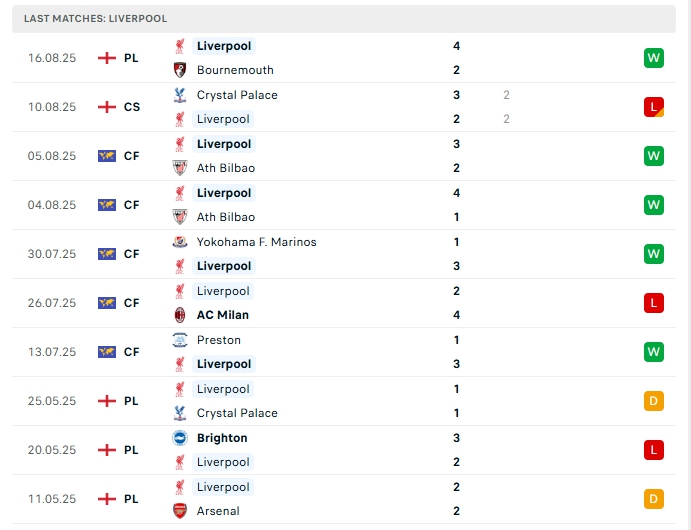The width and height of the screenshot is (691, 530).
Task: Click the England flag on 16.08.25 row
Action: pyautogui.click(x=107, y=58)
